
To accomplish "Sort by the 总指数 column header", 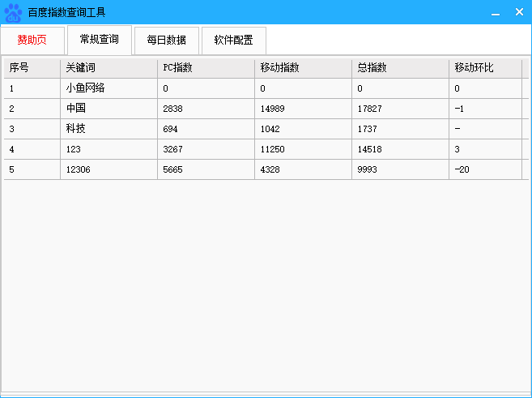I will 400,68.
